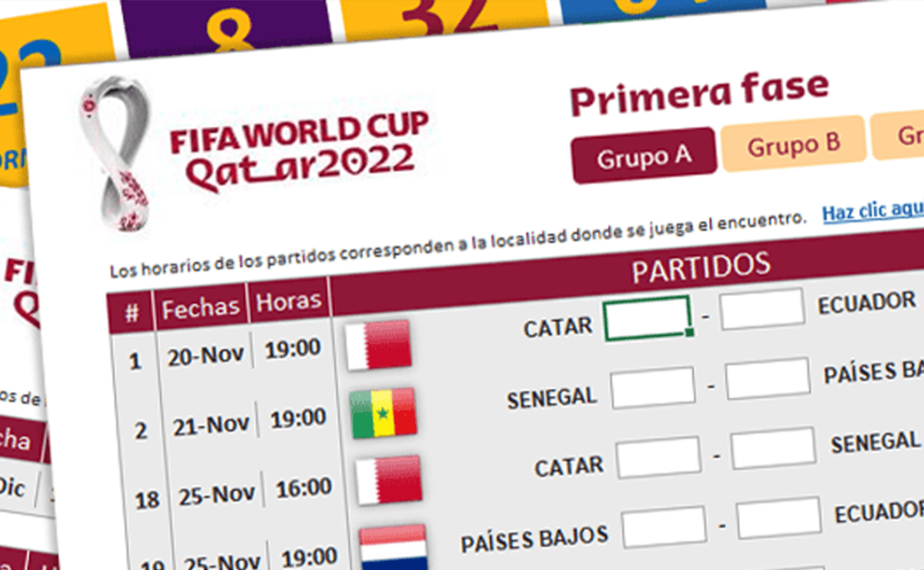Click the Horas column header
Image resolution: width=924 pixels, height=570 pixels.
(x=288, y=301)
